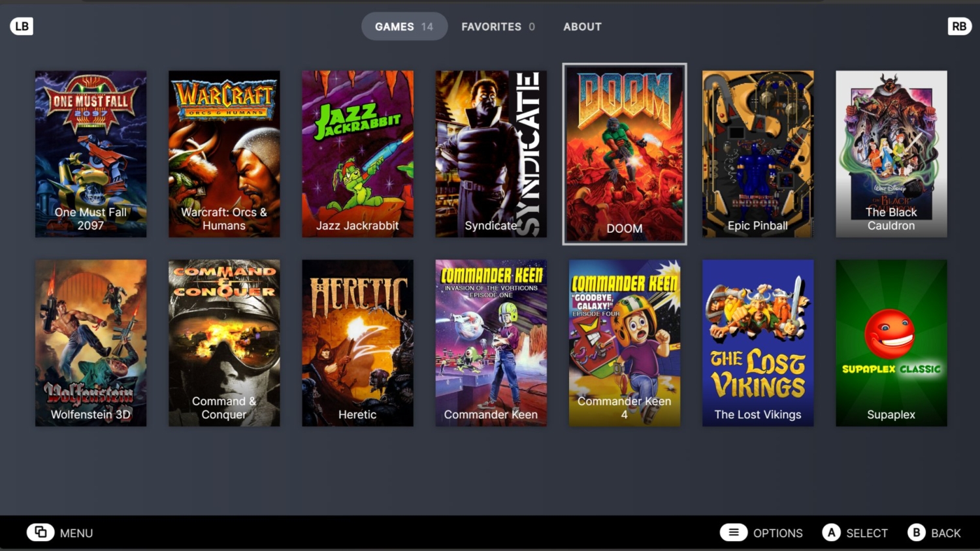Viewport: 980px width, 551px height.
Task: Click the LB shoulder button icon
Action: 22,26
